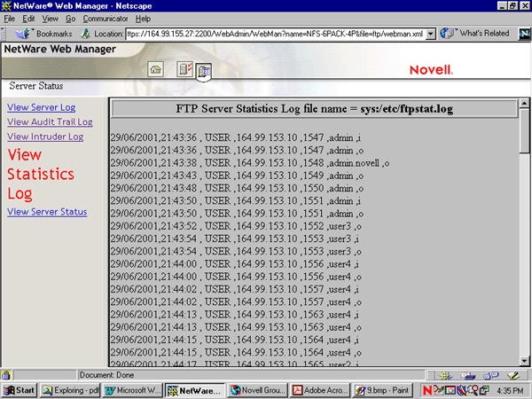Open the Communicator menu
532x399 pixels.
(x=106, y=19)
